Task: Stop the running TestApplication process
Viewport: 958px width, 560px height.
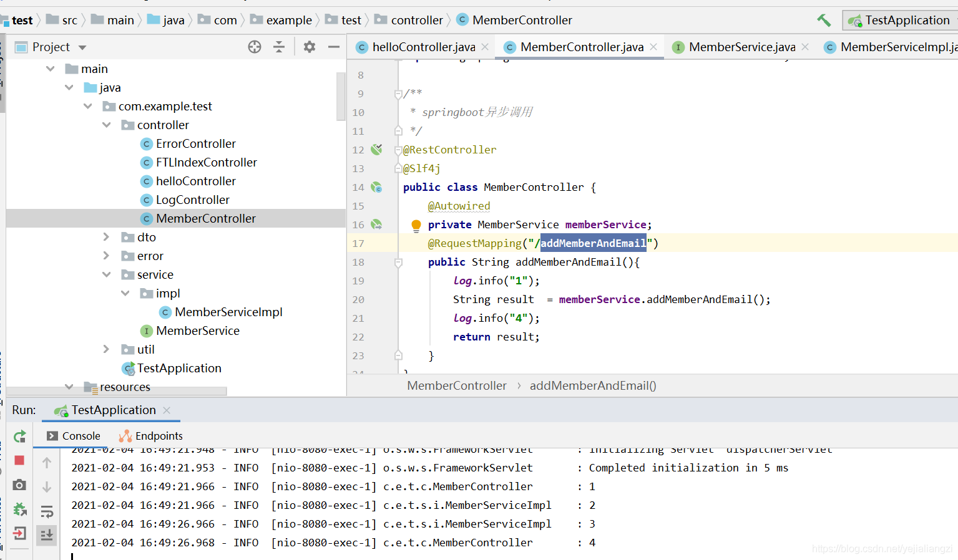Action: [19, 460]
